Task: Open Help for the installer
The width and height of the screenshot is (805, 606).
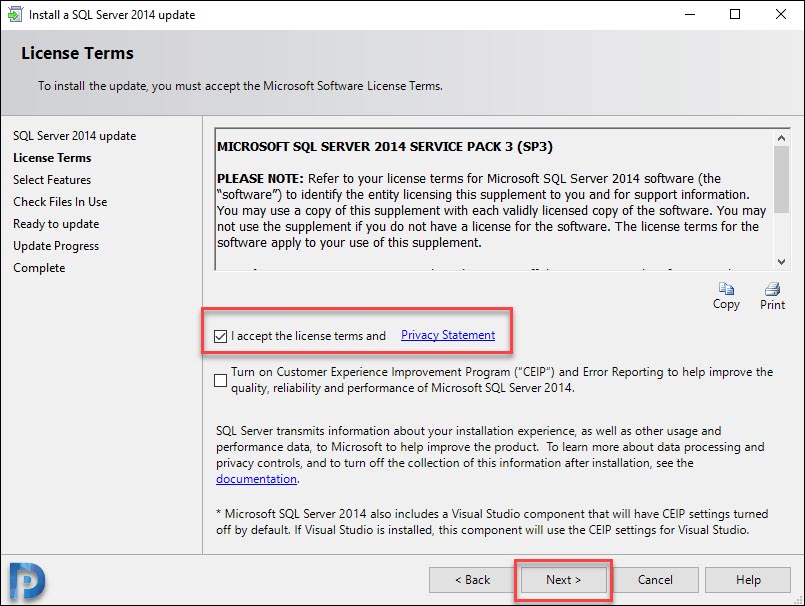Action: [748, 580]
